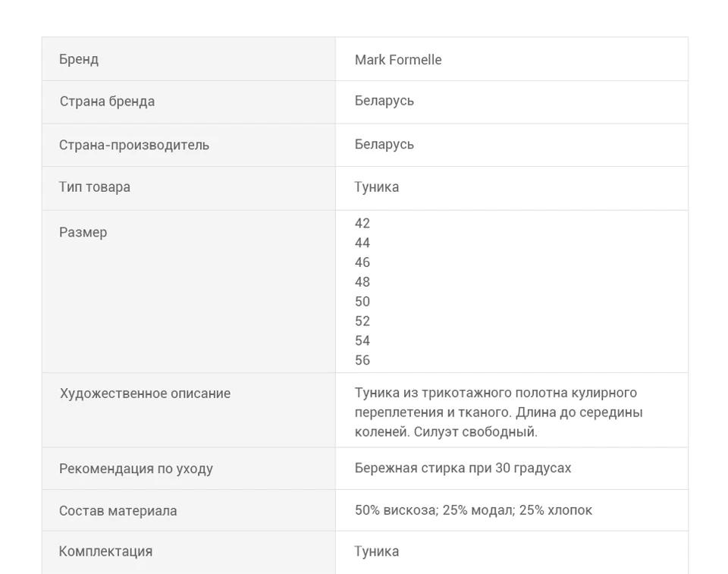This screenshot has width=728, height=574.
Task: Select size 46
Action: coord(362,262)
